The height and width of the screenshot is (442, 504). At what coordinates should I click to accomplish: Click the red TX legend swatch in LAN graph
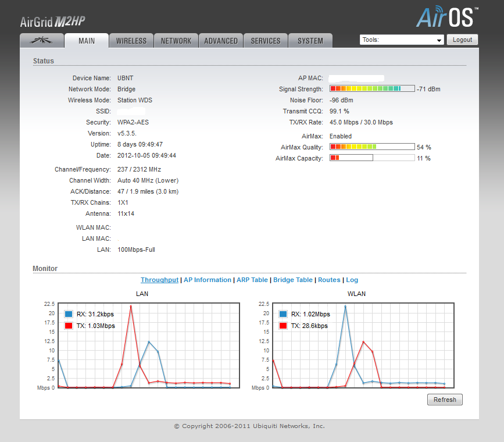[69, 326]
